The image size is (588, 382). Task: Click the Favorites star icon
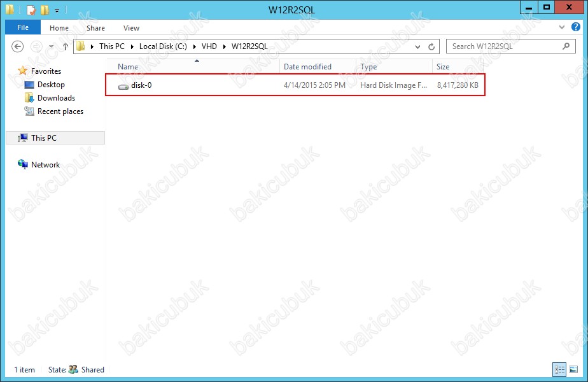click(22, 71)
